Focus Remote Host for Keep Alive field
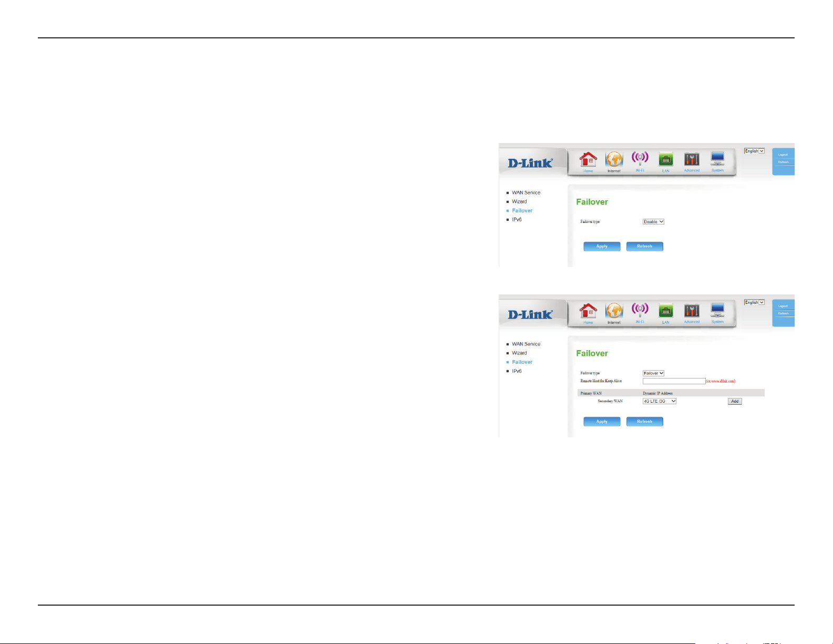The width and height of the screenshot is (833, 644). click(674, 381)
